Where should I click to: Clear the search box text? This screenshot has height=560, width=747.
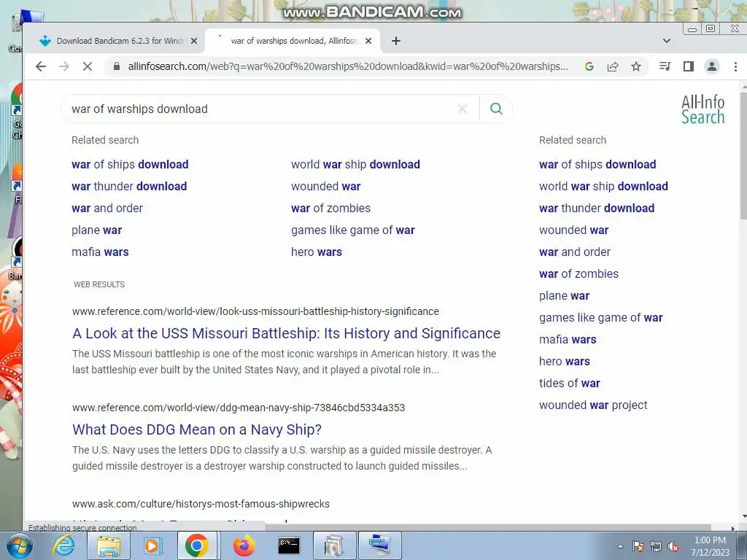[462, 109]
